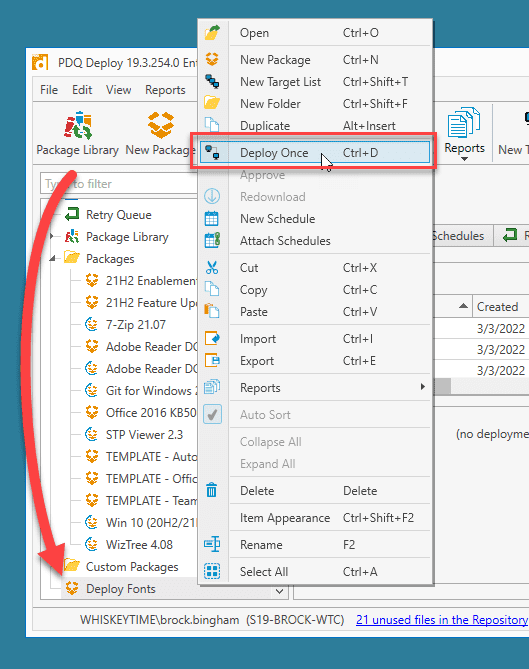Screen dimensions: 529x669
Task: Select TEMPLATE - Team package row
Action: click(151, 500)
